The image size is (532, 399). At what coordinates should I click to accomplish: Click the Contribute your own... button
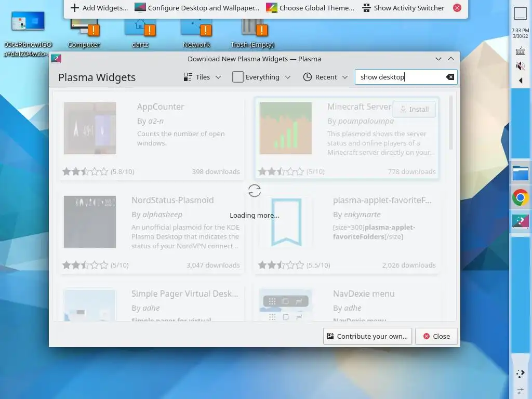[367, 336]
